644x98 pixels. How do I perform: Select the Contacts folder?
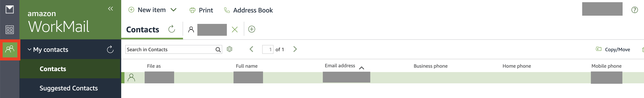pos(53,69)
